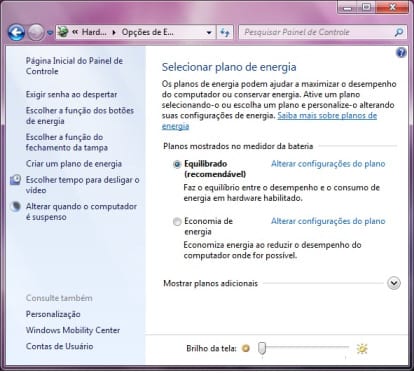Open 'Alterar quando o computador é suspenso'
The width and height of the screenshot is (414, 373).
pyautogui.click(x=81, y=212)
